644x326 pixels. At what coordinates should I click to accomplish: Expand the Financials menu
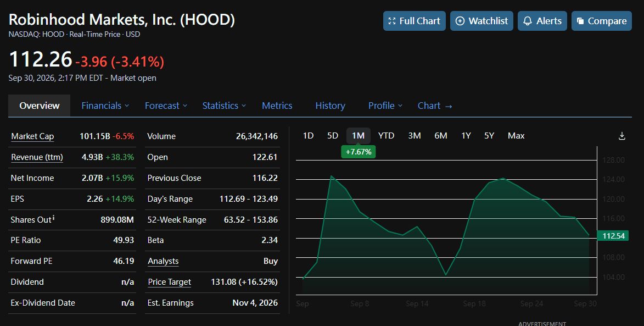(x=105, y=106)
